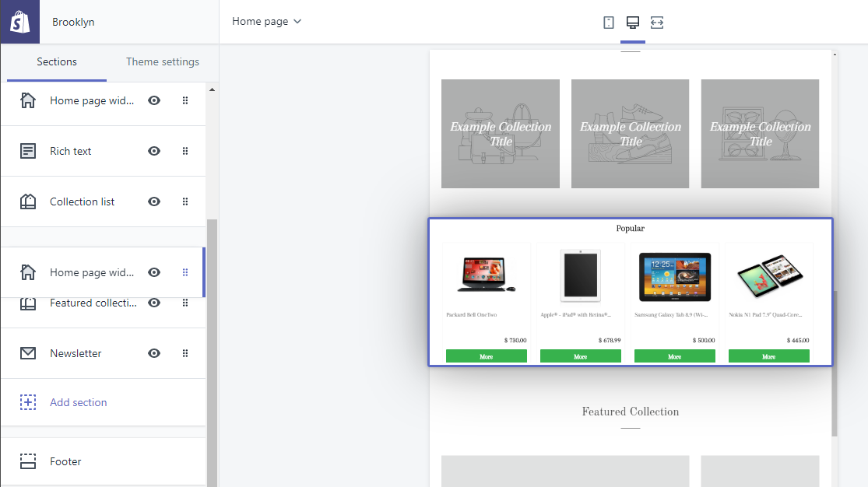Switch to the Theme settings tab
868x487 pixels.
point(163,62)
